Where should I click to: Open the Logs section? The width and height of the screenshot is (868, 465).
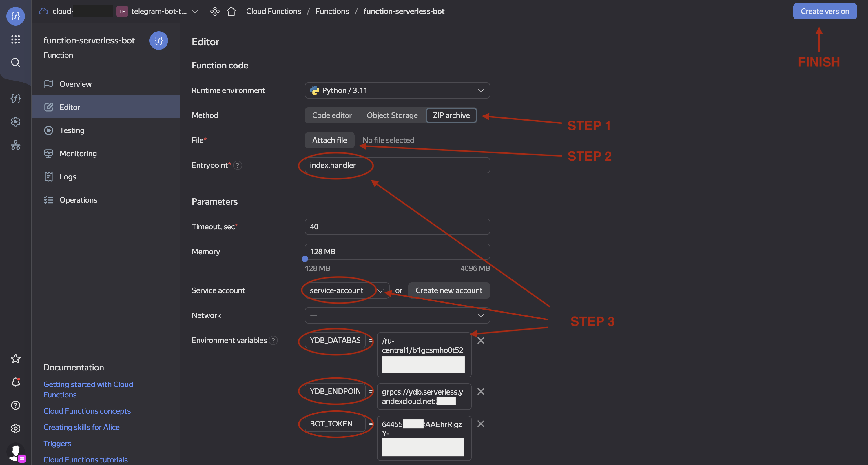(x=68, y=177)
